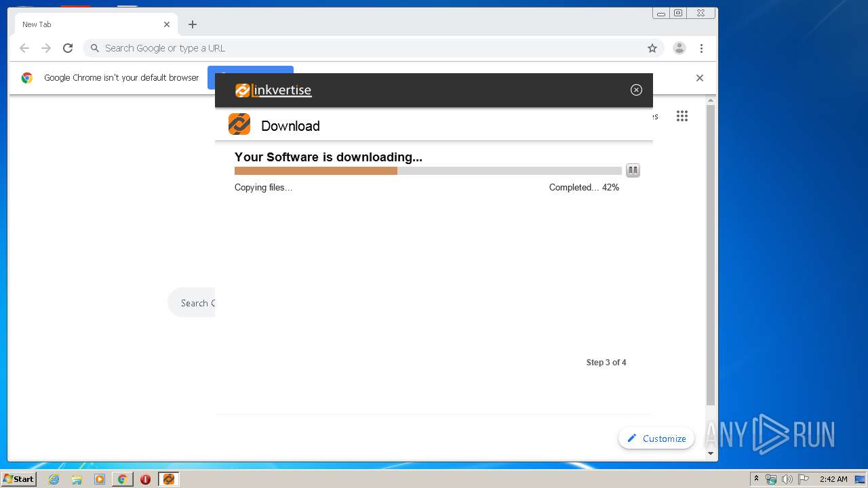
Task: Click 'Completed... 42%' status text
Action: click(x=584, y=188)
